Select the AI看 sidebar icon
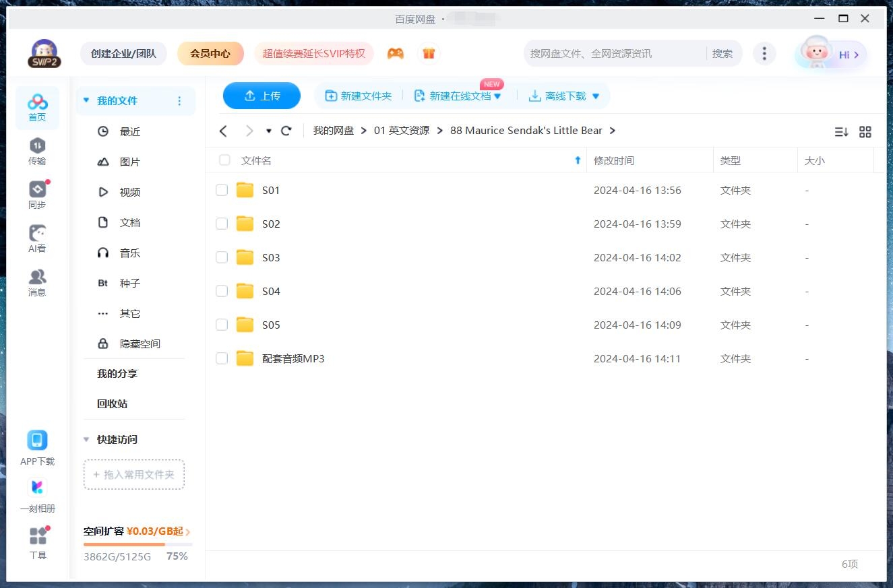The image size is (893, 588). coord(37,234)
